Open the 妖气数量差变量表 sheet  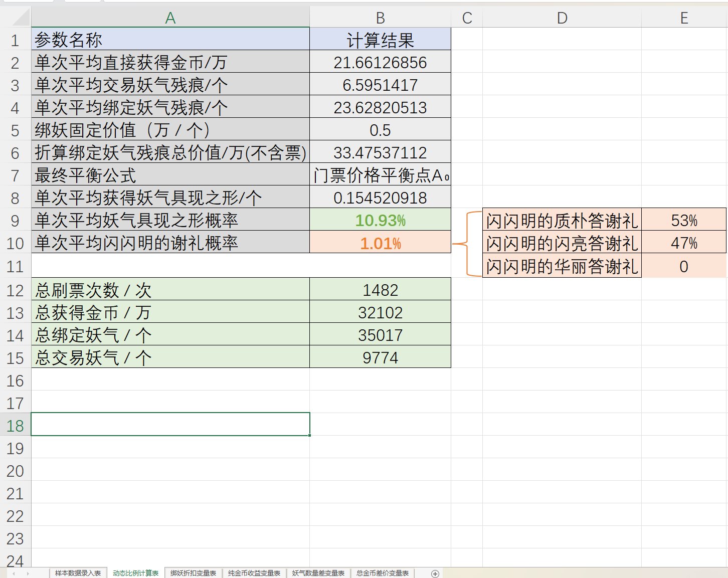click(318, 572)
